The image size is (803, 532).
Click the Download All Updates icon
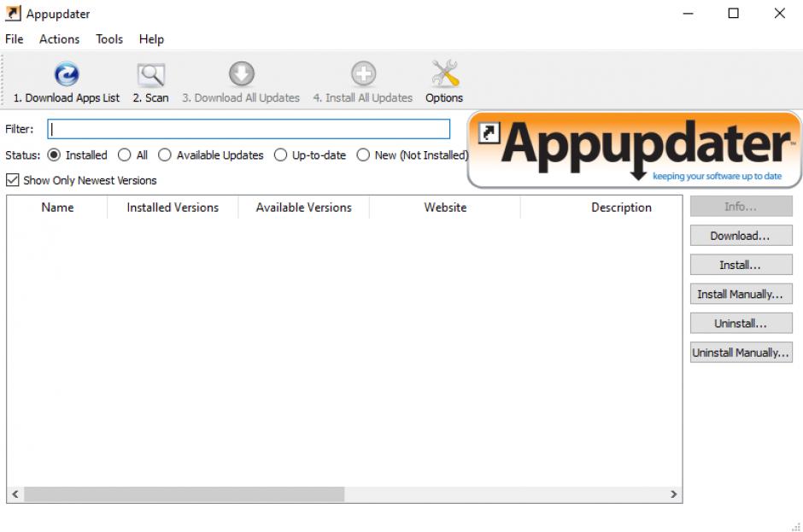tap(241, 73)
